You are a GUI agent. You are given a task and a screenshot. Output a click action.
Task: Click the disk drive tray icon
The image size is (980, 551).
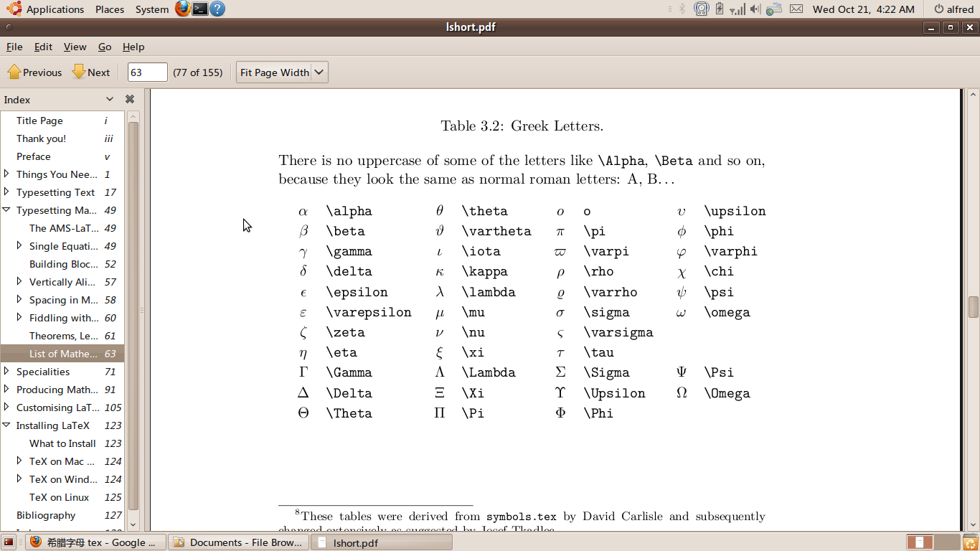click(x=701, y=9)
